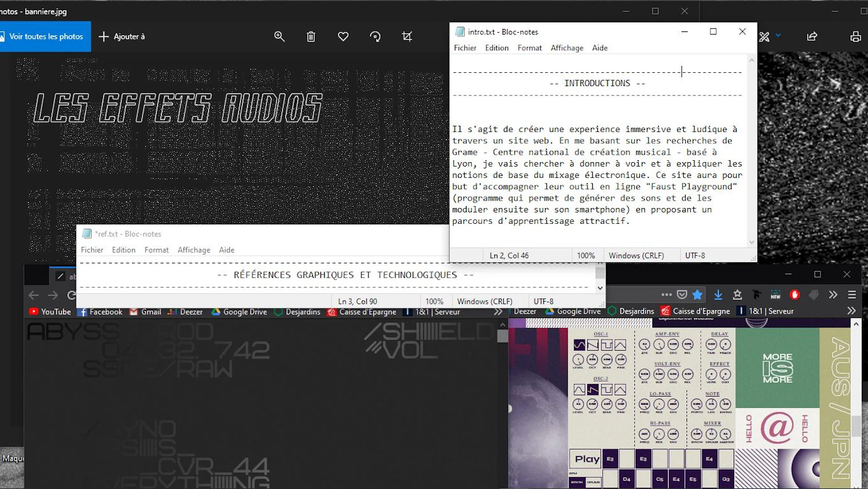Click the D4 sequencer step cell
Viewport: 868px width, 489px height.
click(x=626, y=480)
